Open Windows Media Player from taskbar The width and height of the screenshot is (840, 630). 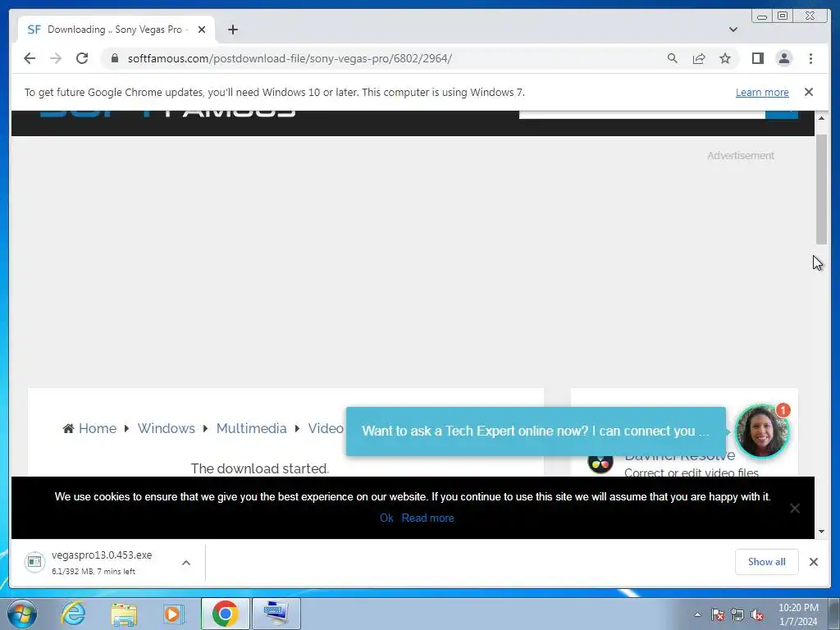[x=174, y=614]
